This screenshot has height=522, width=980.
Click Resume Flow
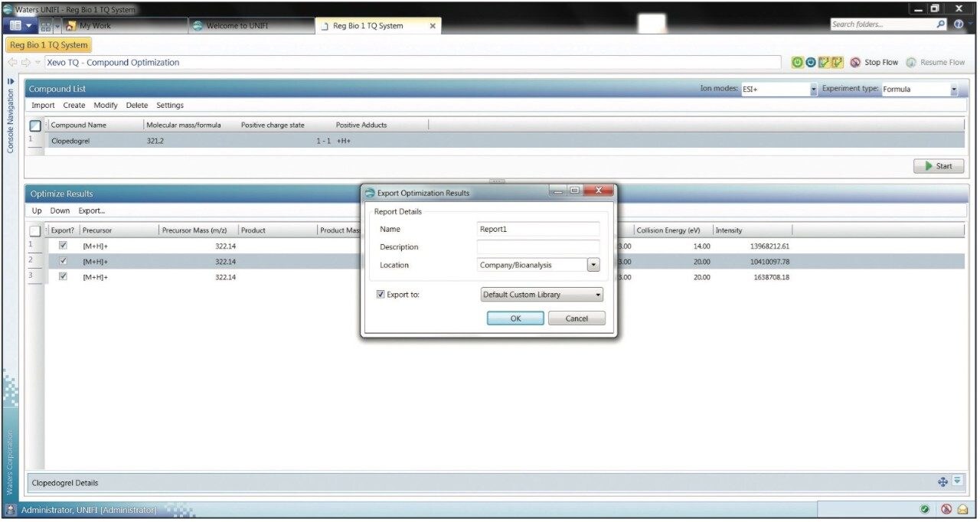[936, 63]
